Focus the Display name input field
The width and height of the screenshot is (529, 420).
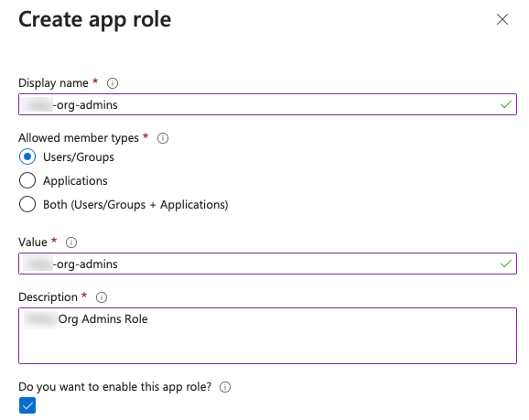pos(267,104)
